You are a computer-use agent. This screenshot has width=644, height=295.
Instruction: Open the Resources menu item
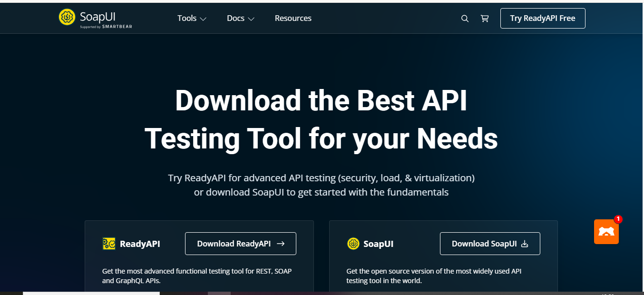pos(293,18)
